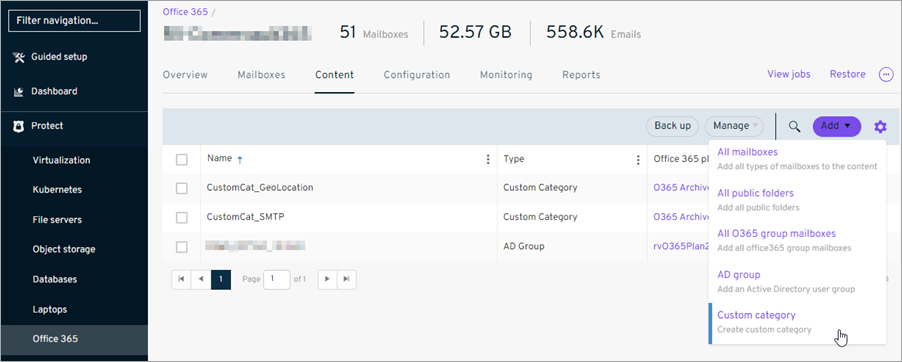Image resolution: width=902 pixels, height=362 pixels.
Task: Click the Restore link
Action: 847,74
